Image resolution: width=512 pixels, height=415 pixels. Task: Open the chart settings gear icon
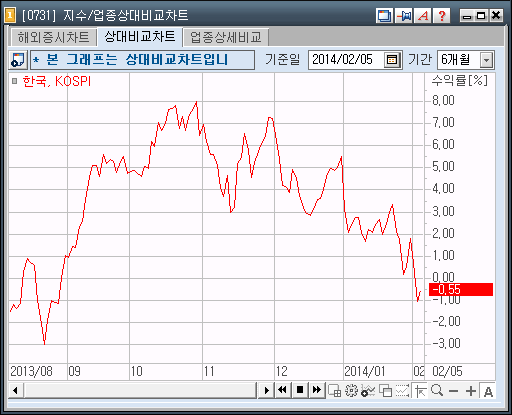[351, 390]
